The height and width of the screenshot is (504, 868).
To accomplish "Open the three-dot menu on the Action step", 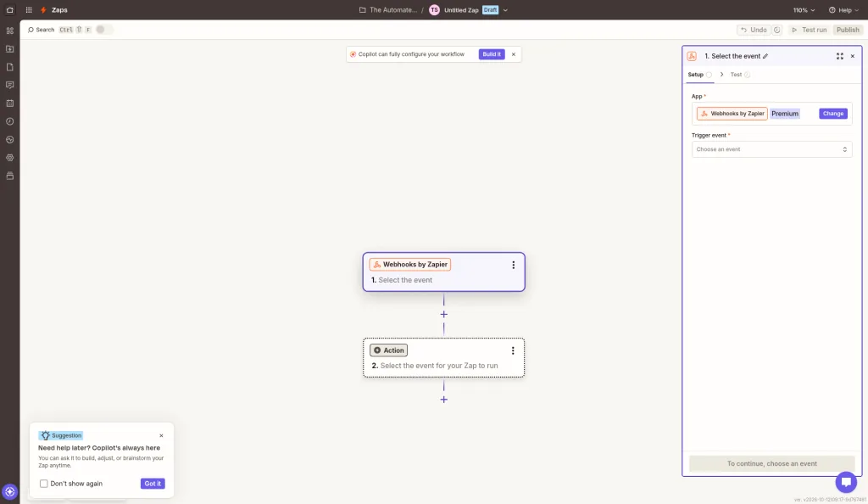I will [x=513, y=350].
